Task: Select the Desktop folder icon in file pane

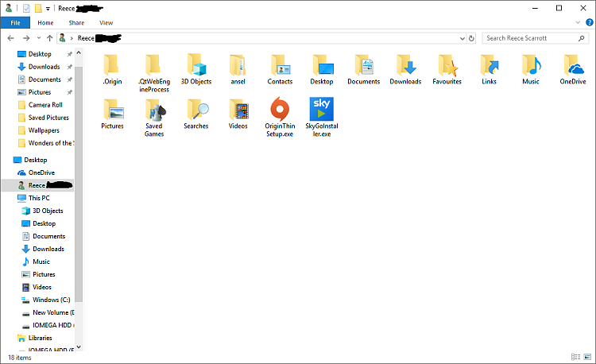Action: [322, 69]
